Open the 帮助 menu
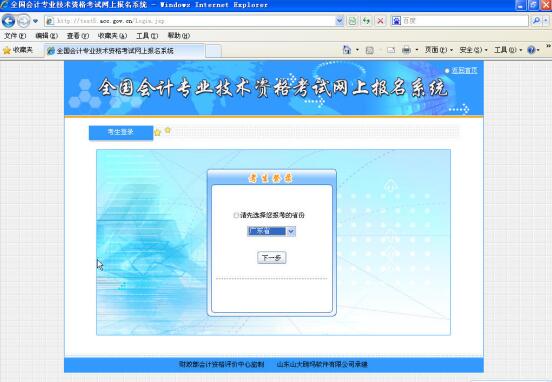Image resolution: width=552 pixels, height=382 pixels. [178, 36]
